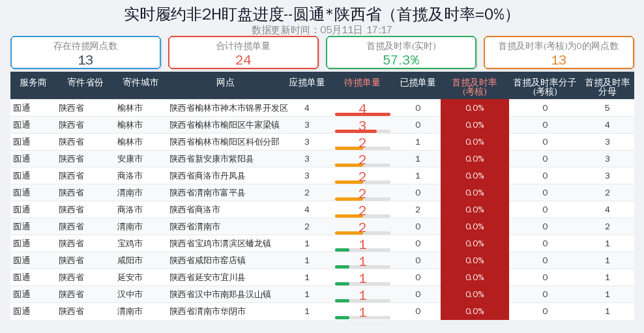Click the 渭南市华阴市 progress bar

362,317
